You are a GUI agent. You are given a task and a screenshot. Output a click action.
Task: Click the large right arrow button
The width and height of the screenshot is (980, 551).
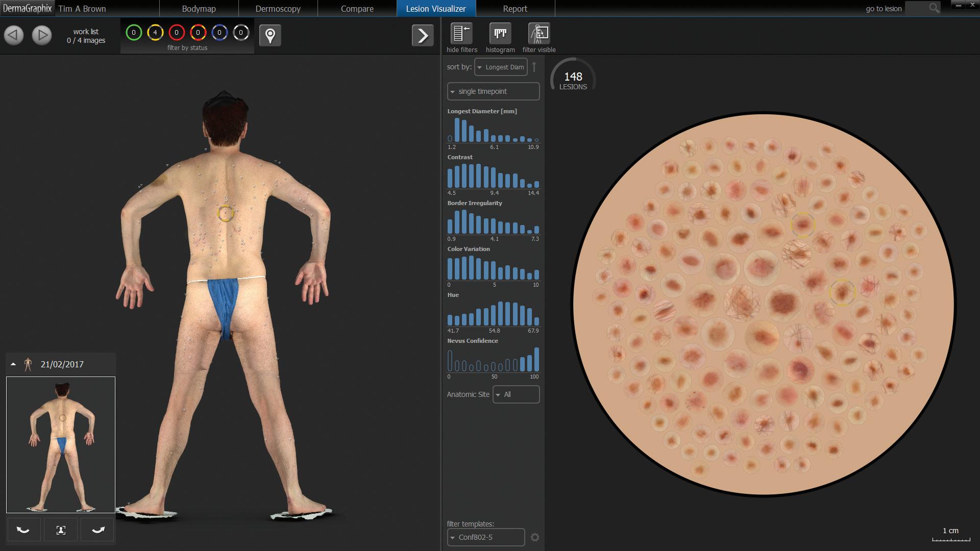[423, 36]
